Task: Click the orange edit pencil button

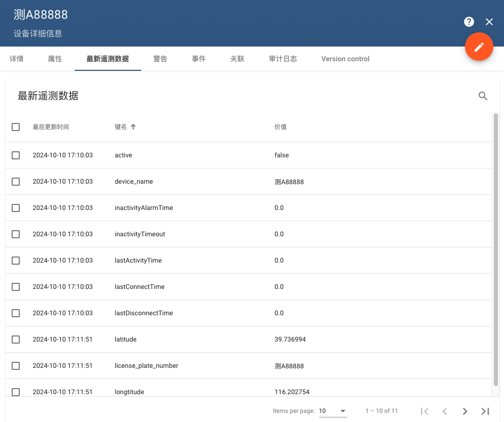Action: (x=479, y=46)
